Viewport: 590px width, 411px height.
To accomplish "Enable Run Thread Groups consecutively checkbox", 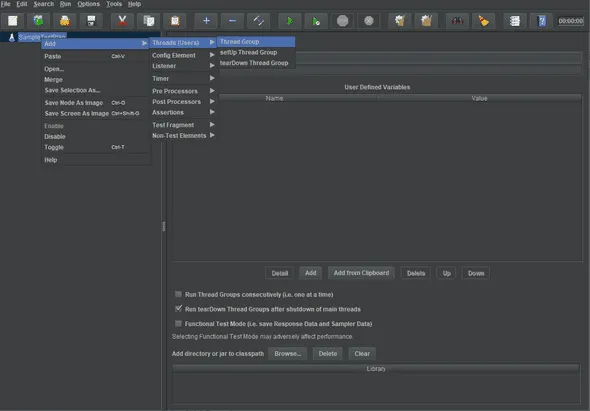I will pyautogui.click(x=178, y=294).
